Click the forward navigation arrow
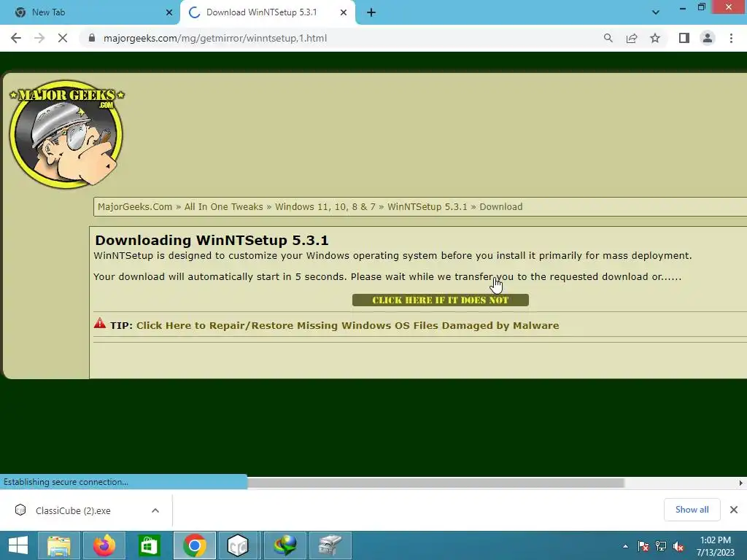The height and width of the screenshot is (560, 747). [x=39, y=38]
